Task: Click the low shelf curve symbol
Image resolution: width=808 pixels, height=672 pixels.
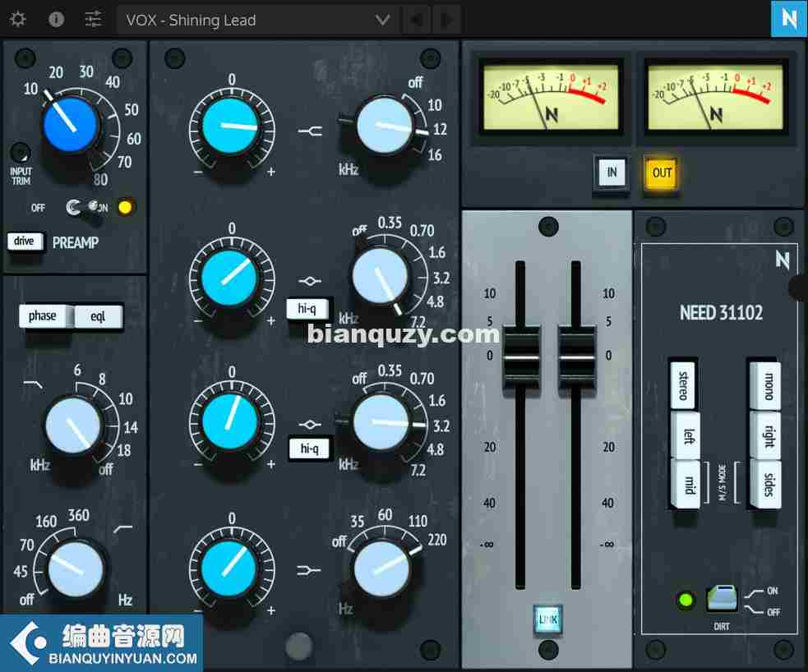Action: tap(309, 571)
